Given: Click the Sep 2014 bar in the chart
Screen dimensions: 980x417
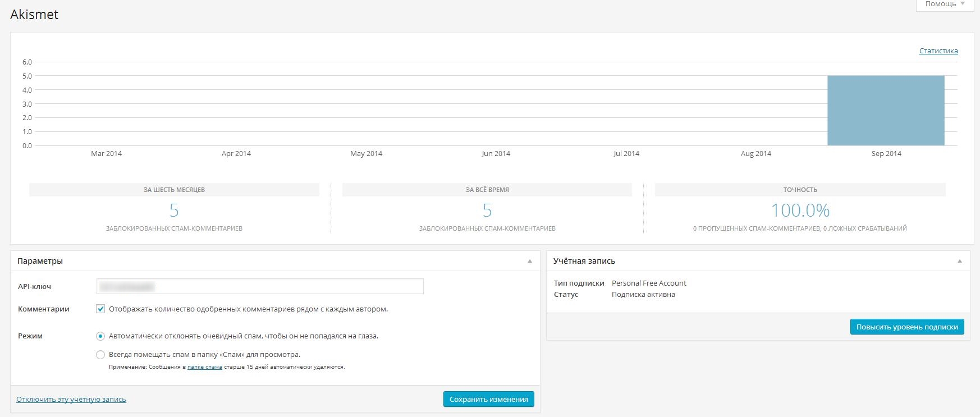Looking at the screenshot, I should (x=886, y=111).
